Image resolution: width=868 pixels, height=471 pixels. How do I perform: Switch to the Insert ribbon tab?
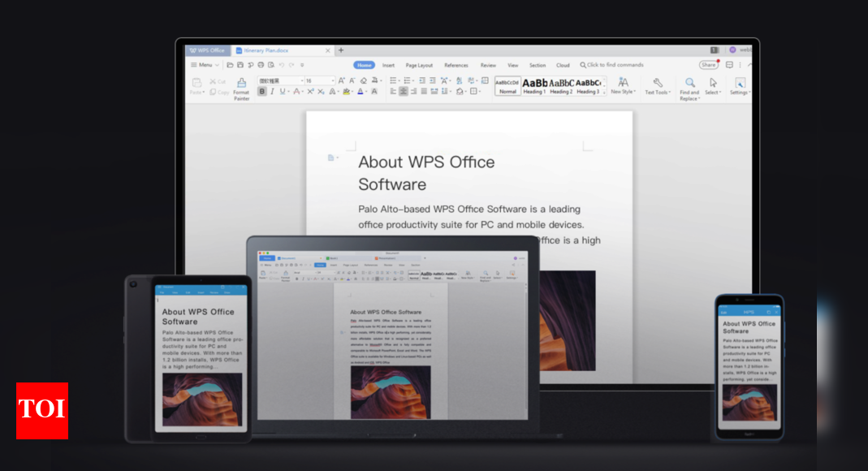pyautogui.click(x=388, y=65)
